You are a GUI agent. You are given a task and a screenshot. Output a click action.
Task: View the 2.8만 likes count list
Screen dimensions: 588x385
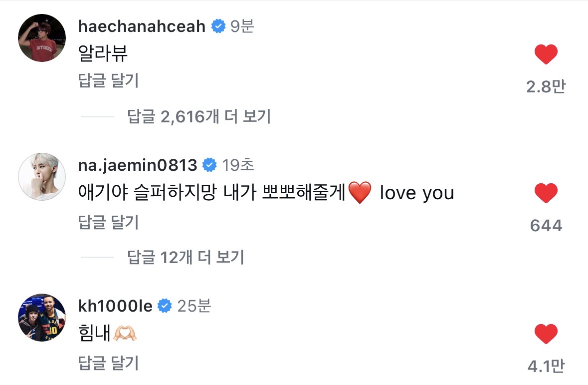click(546, 87)
